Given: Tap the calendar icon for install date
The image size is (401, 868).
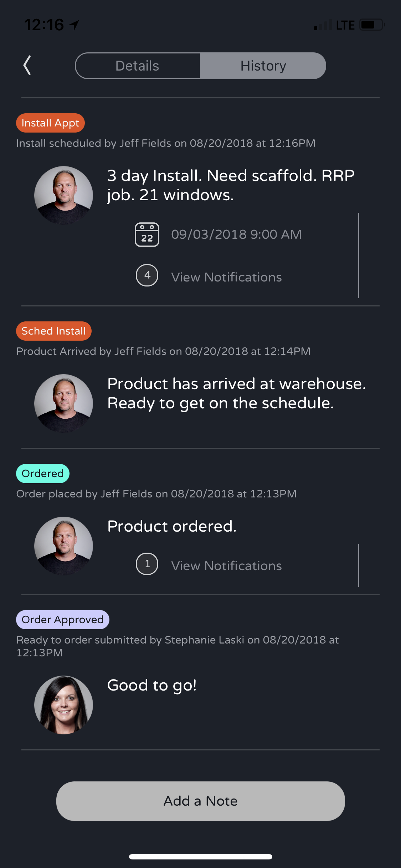Looking at the screenshot, I should click(147, 234).
